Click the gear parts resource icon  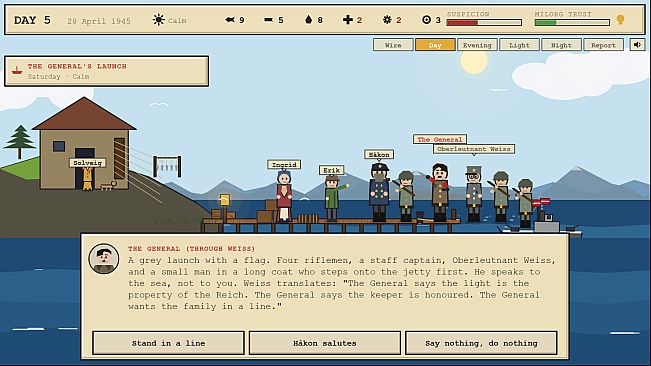pos(387,20)
